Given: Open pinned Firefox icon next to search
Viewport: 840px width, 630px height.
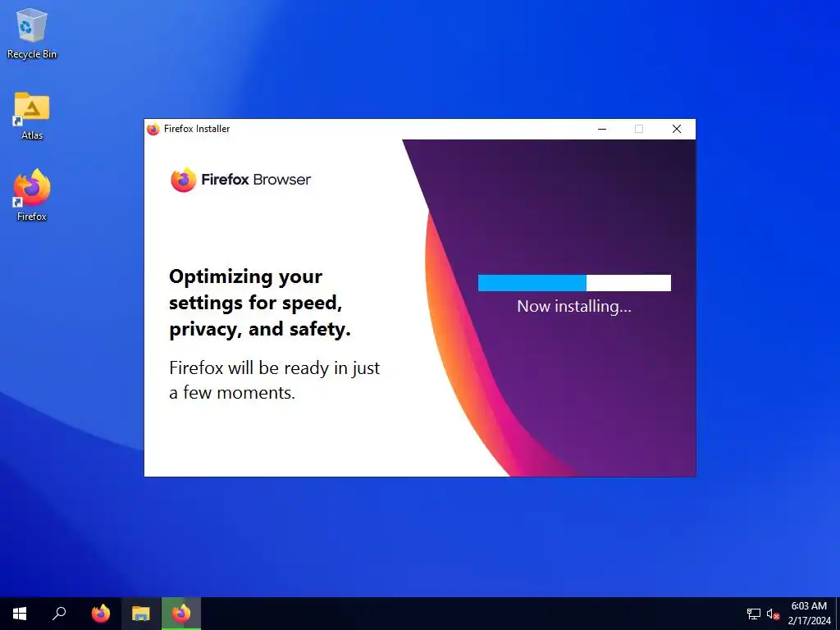Looking at the screenshot, I should 101,614.
